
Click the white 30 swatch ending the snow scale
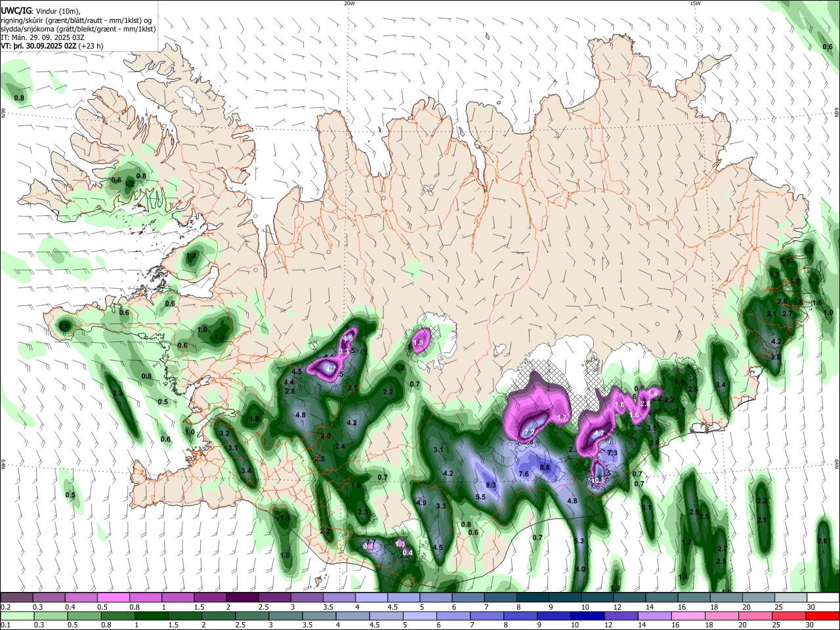point(823,598)
